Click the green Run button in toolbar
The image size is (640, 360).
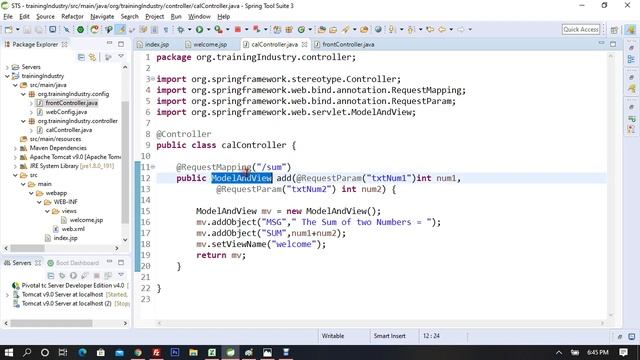[199, 29]
